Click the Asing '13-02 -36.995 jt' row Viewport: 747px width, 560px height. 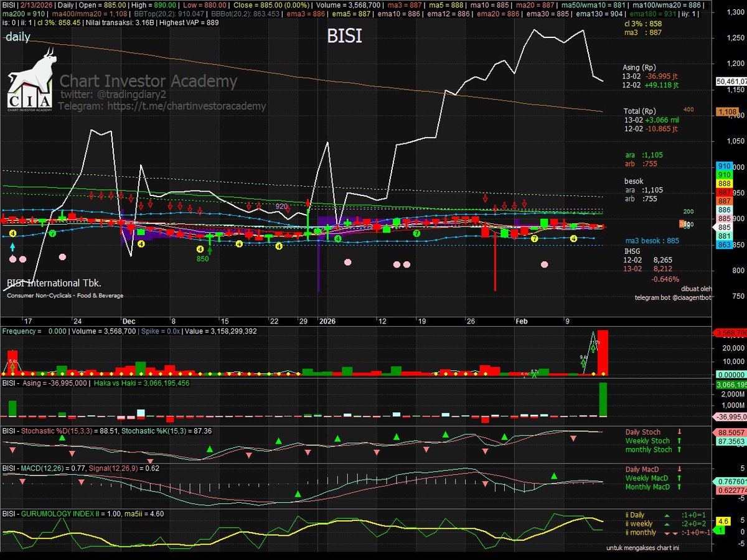(x=651, y=76)
